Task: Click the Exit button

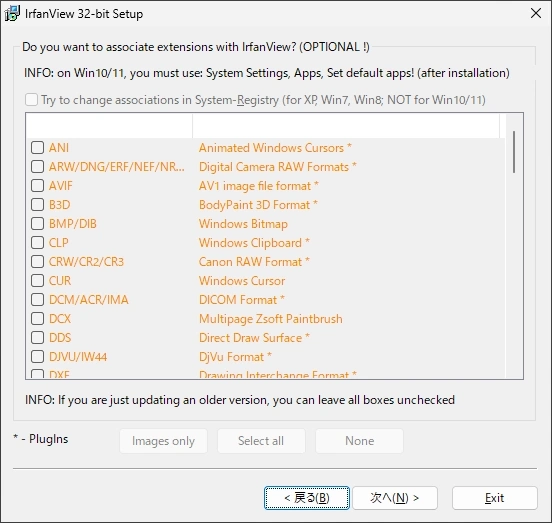Action: pyautogui.click(x=495, y=498)
